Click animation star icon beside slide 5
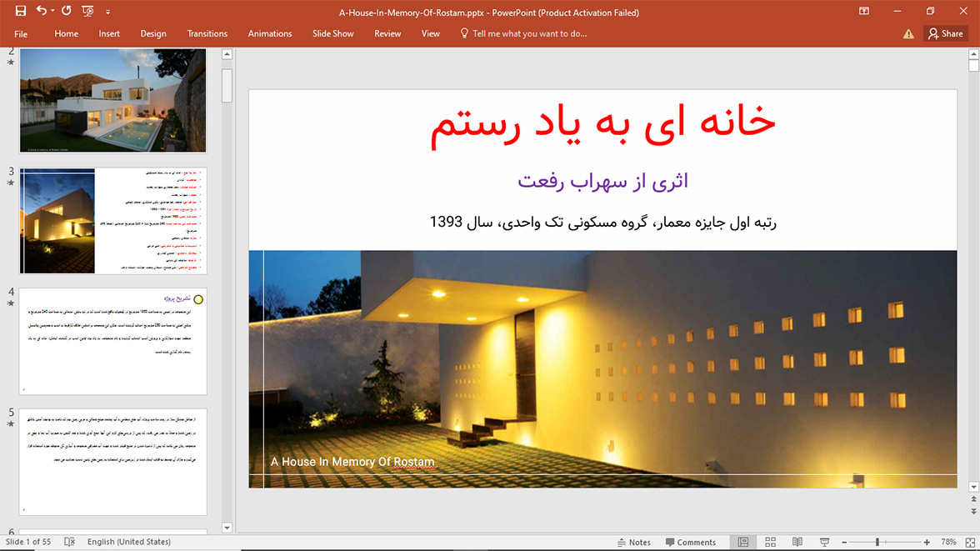The width and height of the screenshot is (980, 551). pyautogui.click(x=11, y=424)
